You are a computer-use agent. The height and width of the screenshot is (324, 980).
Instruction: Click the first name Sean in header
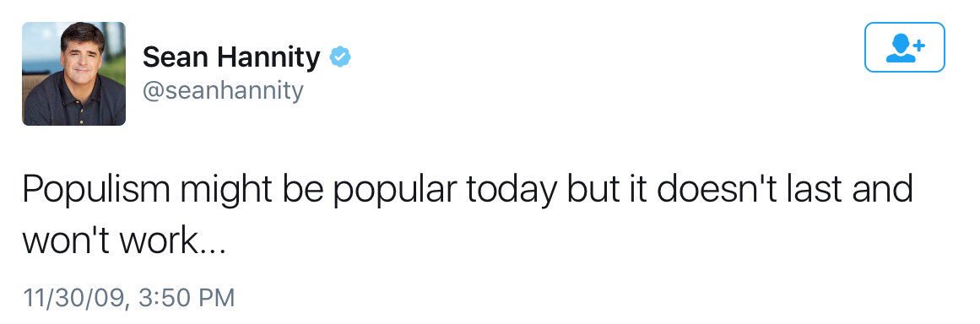tap(175, 58)
